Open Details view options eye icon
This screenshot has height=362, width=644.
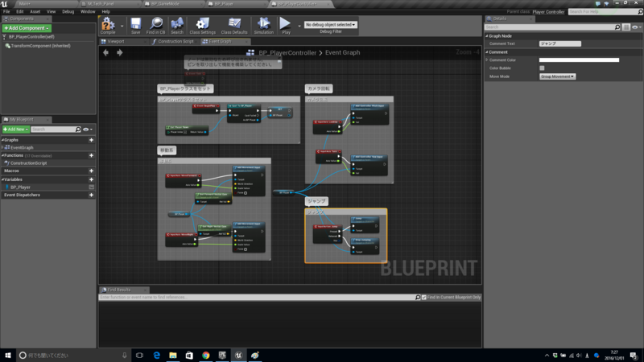coord(636,27)
